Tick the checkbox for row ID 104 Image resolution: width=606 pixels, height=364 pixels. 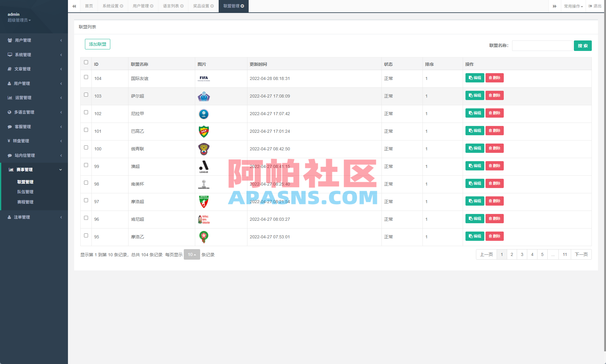[86, 77]
